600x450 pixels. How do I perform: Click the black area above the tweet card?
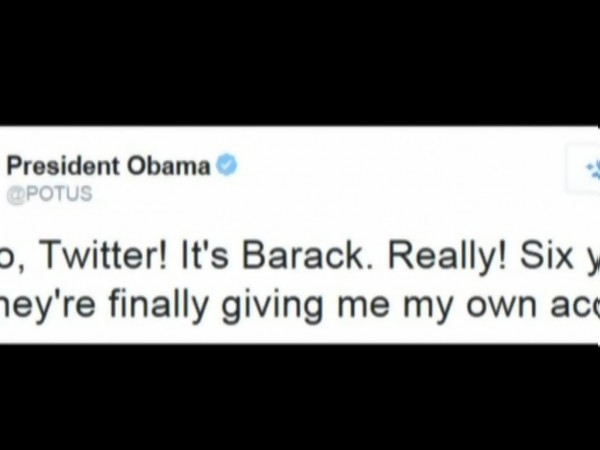[x=300, y=62]
